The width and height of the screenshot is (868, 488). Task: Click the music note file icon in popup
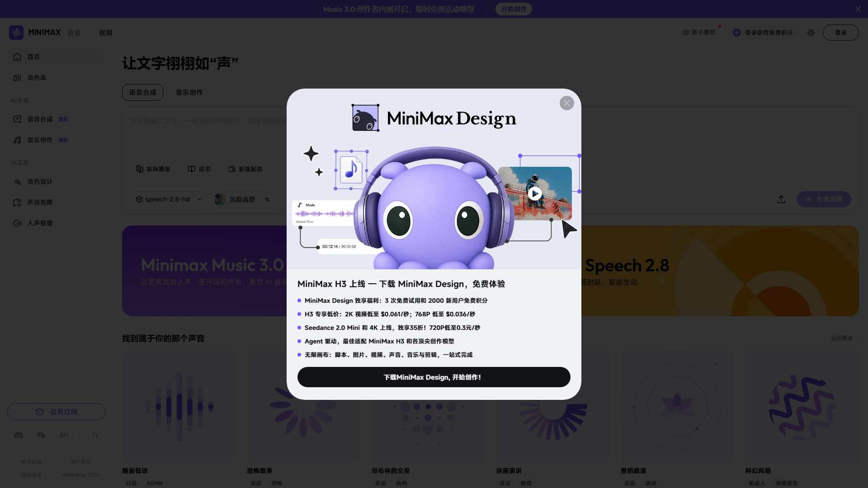click(x=351, y=170)
